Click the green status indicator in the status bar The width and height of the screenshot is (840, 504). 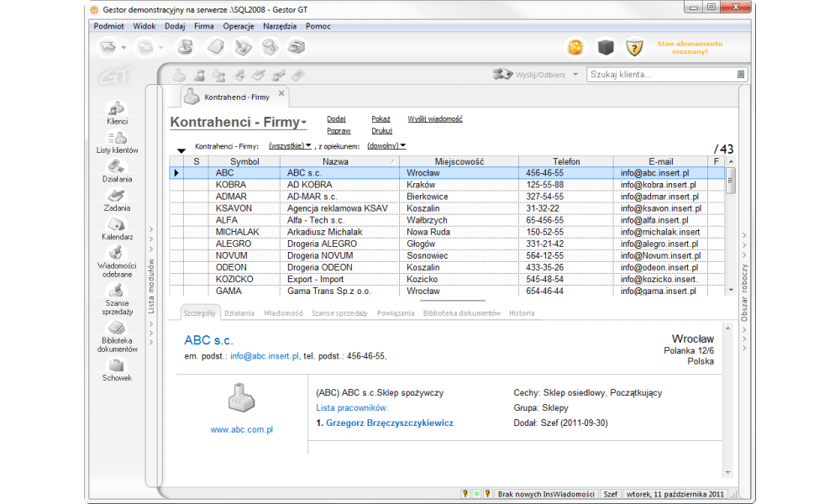tap(476, 494)
